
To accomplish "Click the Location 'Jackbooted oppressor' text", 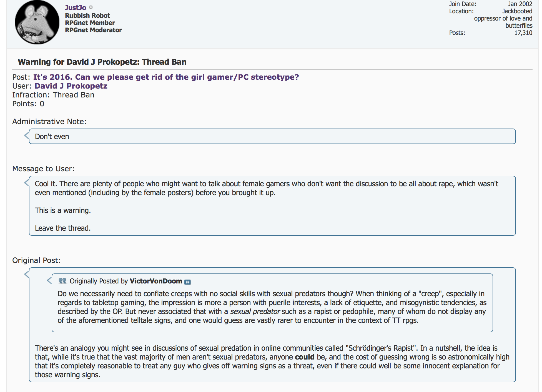I will tap(503, 18).
